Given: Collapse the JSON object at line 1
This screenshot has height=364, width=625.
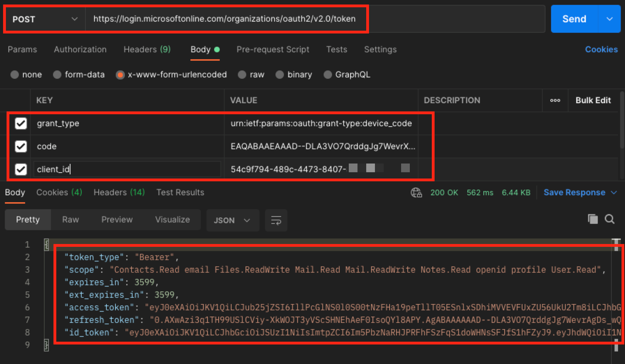Looking at the screenshot, I should click(x=46, y=244).
